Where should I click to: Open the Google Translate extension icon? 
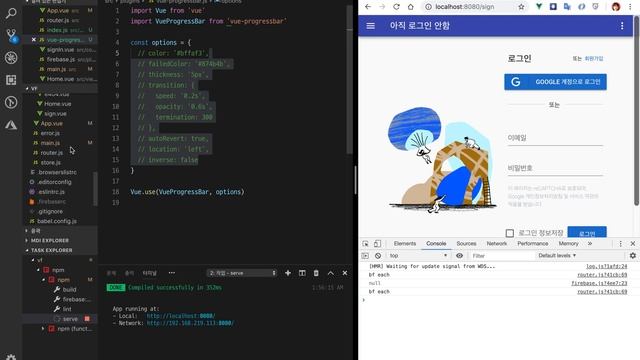click(567, 7)
